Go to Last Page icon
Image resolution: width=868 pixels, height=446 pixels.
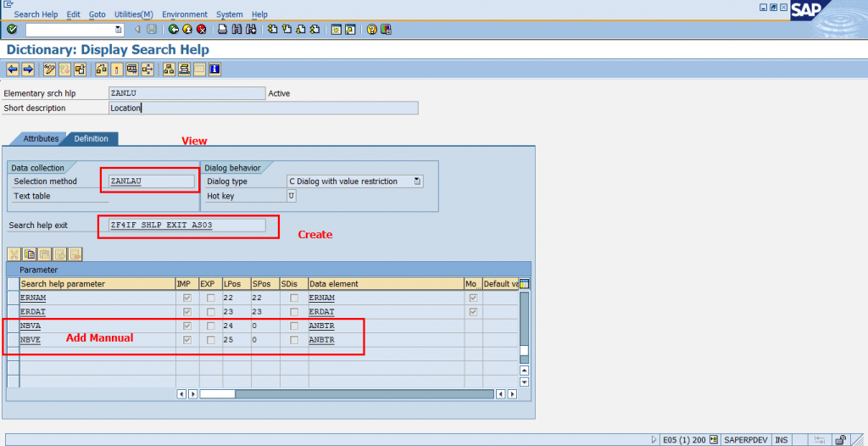pos(314,30)
